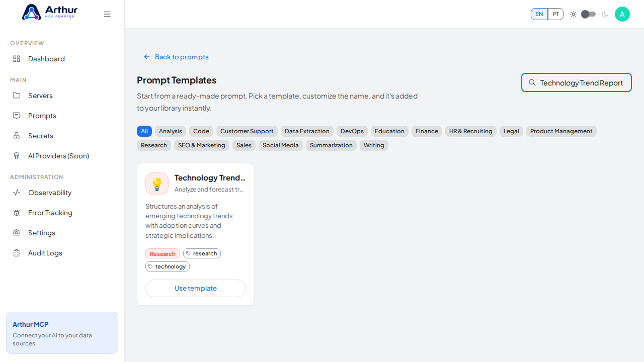Screen dimensions: 644x362
Task: Switch language to EN
Action: pyautogui.click(x=539, y=14)
